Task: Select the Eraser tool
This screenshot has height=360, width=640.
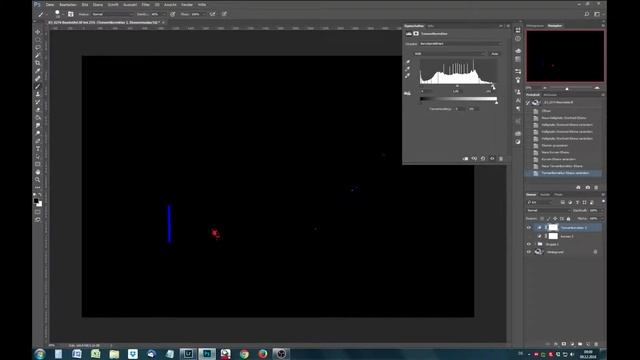Action: [x=38, y=109]
